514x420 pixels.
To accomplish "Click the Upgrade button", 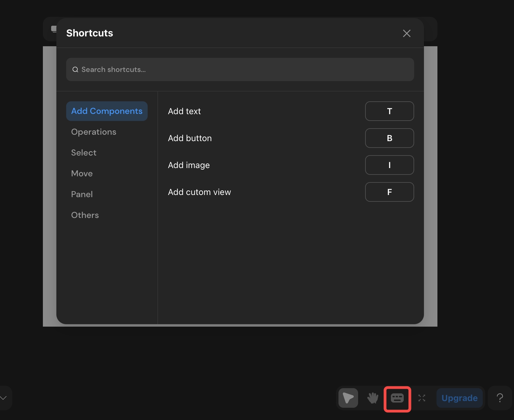I will coord(459,398).
